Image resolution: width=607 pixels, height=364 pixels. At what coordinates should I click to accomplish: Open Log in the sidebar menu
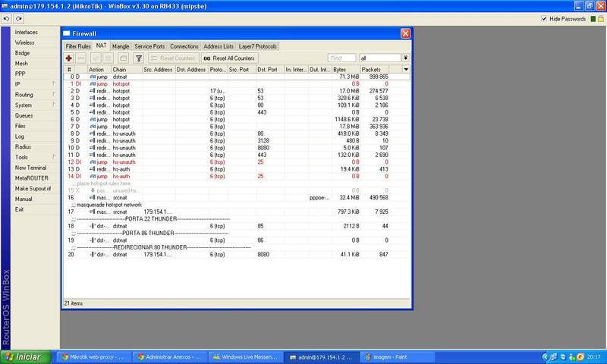(20, 136)
